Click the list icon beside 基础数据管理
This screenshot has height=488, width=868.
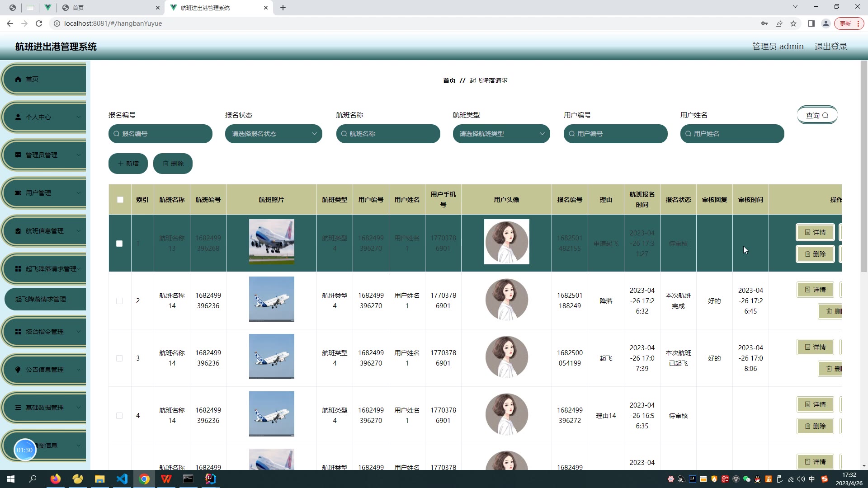click(18, 408)
